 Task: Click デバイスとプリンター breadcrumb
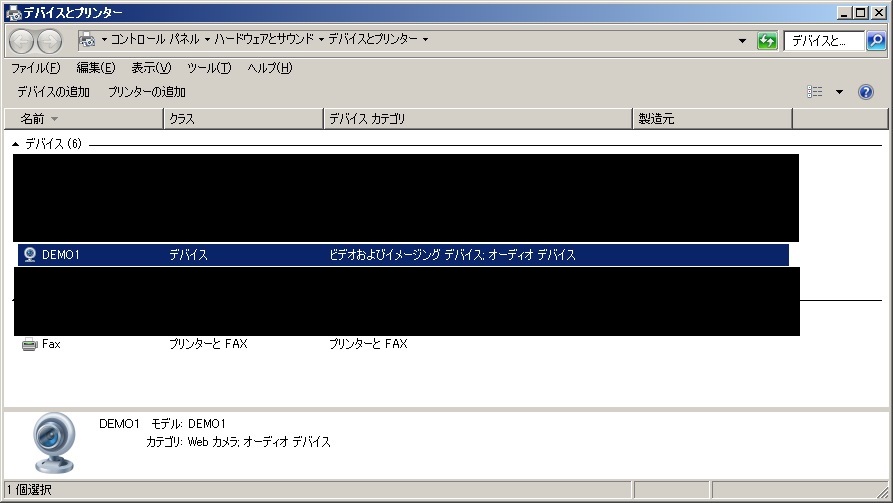click(x=373, y=39)
